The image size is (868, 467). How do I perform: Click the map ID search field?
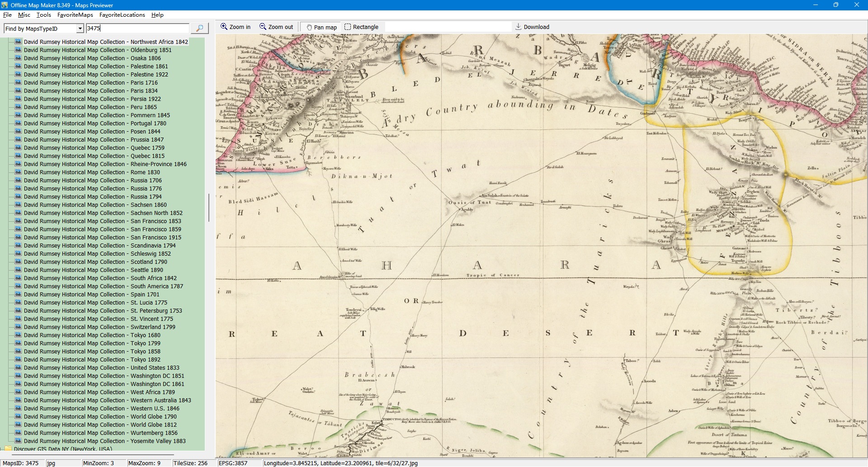[137, 28]
